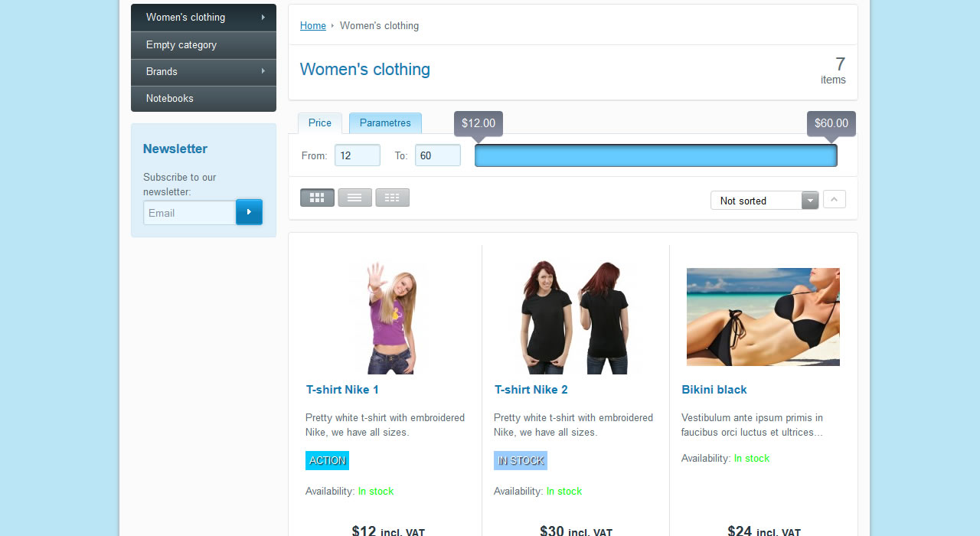Image resolution: width=980 pixels, height=536 pixels.
Task: Click the ACTION label on T-shirt Nike 1
Action: tap(328, 461)
